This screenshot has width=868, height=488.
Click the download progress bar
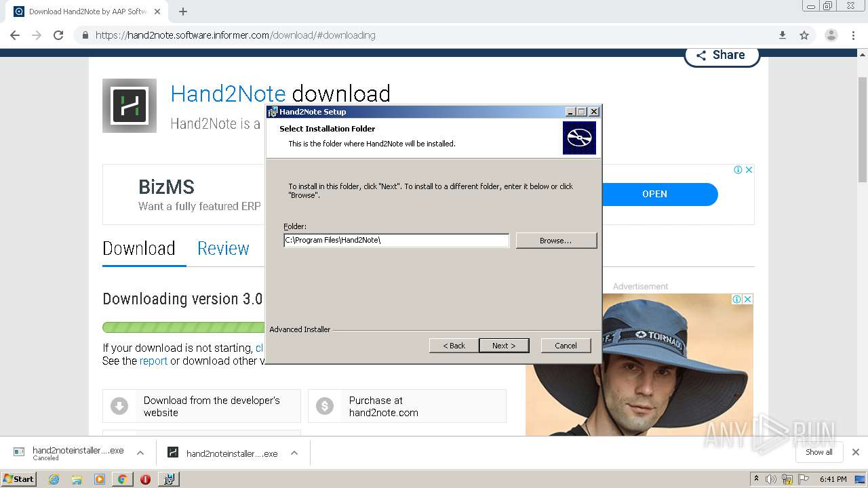click(x=183, y=327)
